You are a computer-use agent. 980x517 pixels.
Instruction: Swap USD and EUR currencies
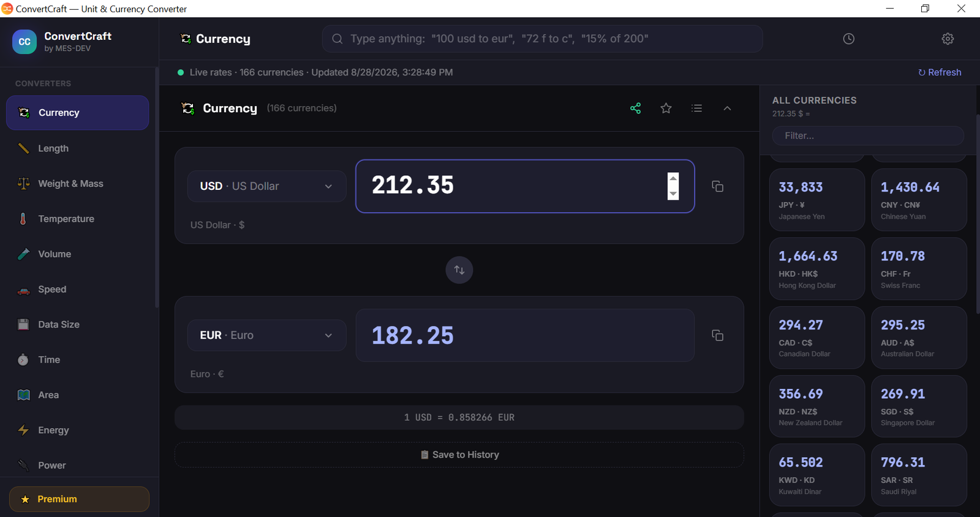(459, 270)
